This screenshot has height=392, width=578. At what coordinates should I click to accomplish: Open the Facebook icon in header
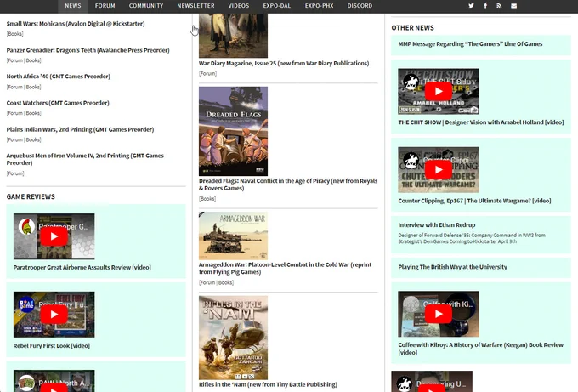pos(485,6)
